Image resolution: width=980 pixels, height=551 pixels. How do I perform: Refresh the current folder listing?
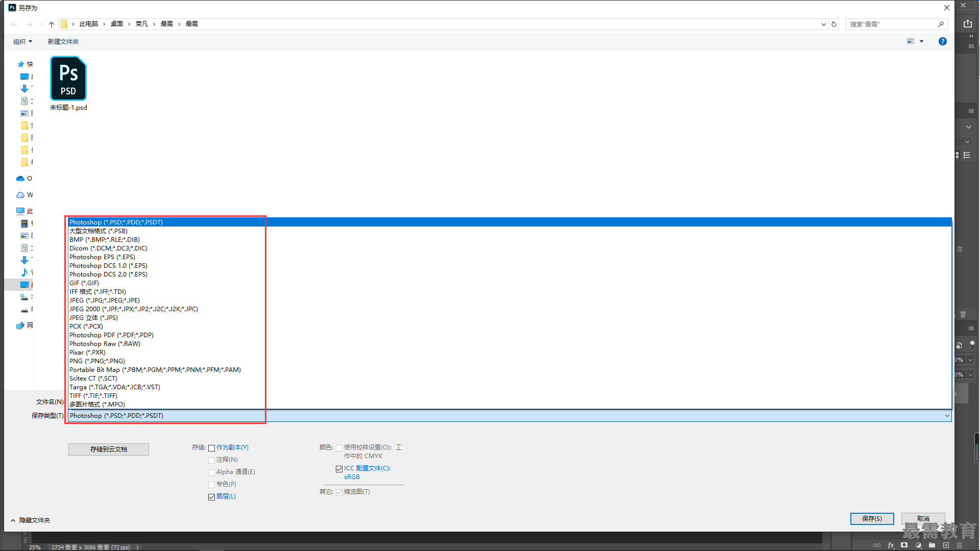(x=834, y=24)
